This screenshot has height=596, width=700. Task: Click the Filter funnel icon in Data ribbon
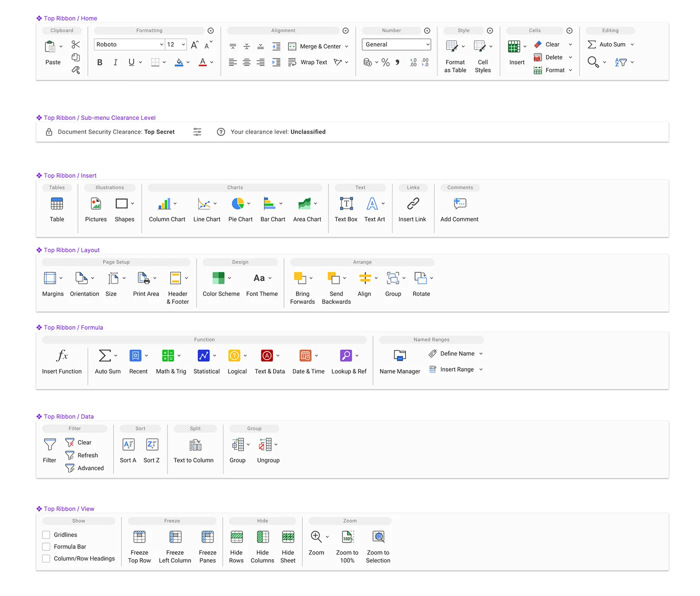pos(49,444)
